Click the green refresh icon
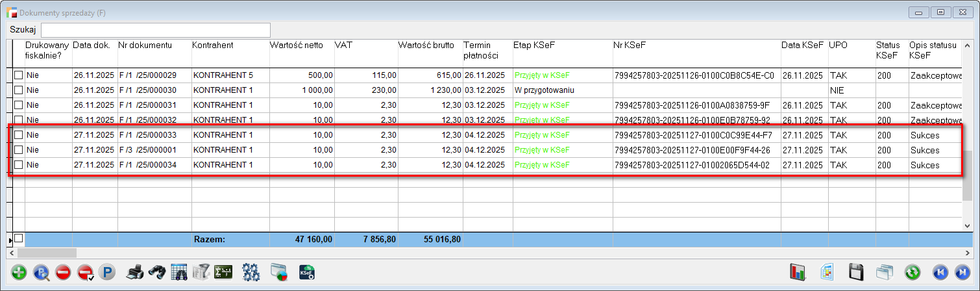Image resolution: width=980 pixels, height=291 pixels. tap(913, 272)
